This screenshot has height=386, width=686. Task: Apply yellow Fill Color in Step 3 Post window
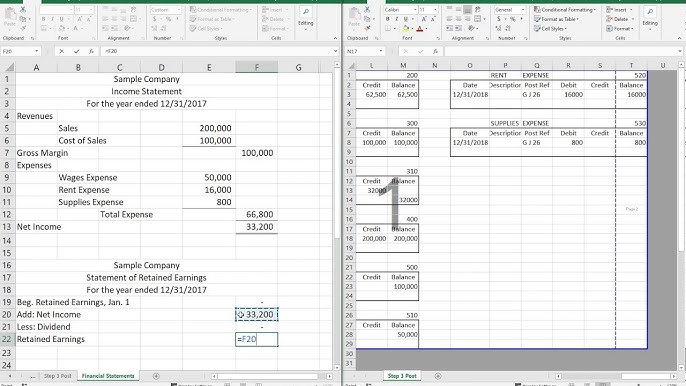pyautogui.click(x=406, y=28)
